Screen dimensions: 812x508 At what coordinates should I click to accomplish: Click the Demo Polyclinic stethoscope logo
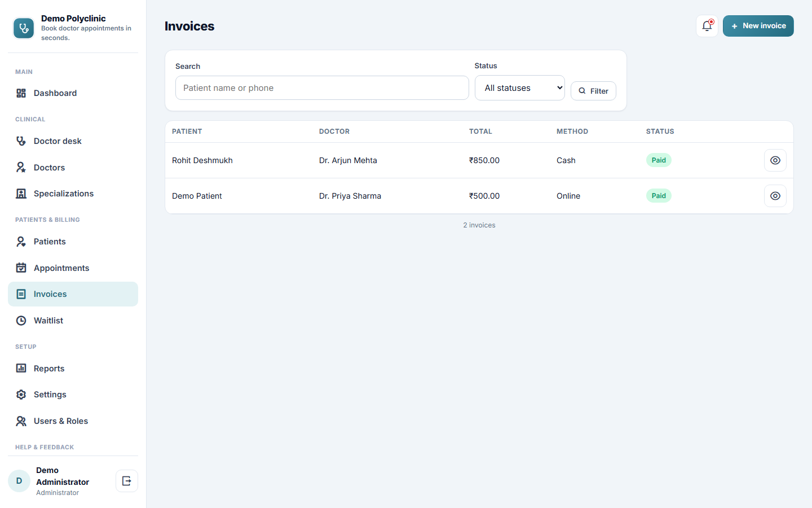[24, 28]
